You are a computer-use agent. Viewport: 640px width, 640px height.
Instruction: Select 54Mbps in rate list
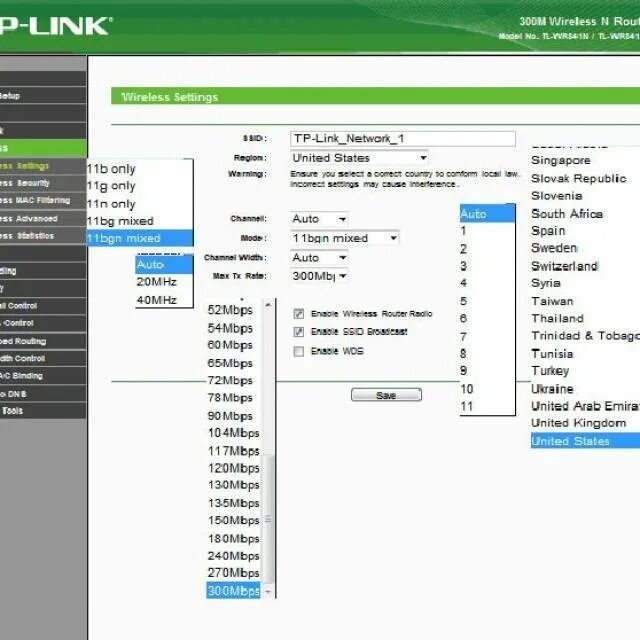[233, 328]
